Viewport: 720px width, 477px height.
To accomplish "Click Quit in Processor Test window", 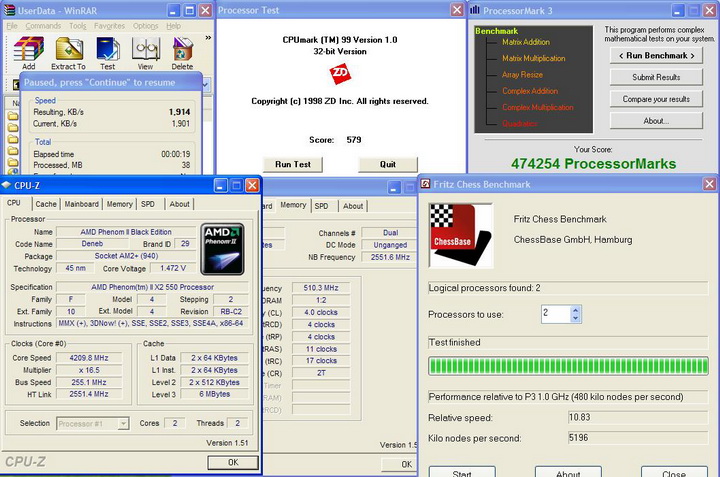I will click(x=388, y=164).
